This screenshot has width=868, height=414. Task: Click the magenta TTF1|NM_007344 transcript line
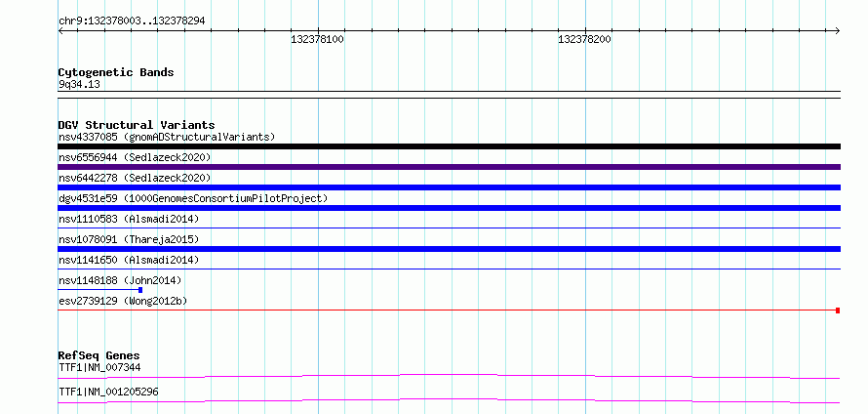point(449,376)
